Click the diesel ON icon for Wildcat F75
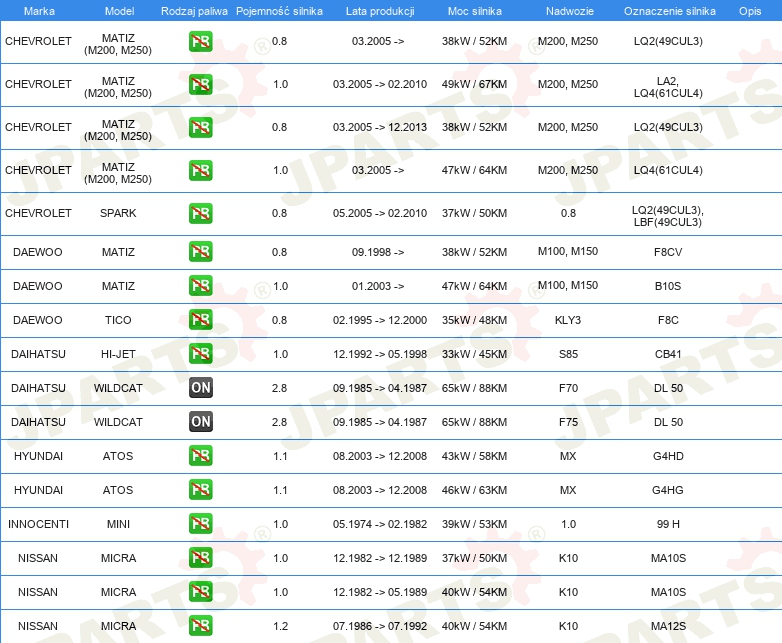The image size is (782, 643). [200, 422]
